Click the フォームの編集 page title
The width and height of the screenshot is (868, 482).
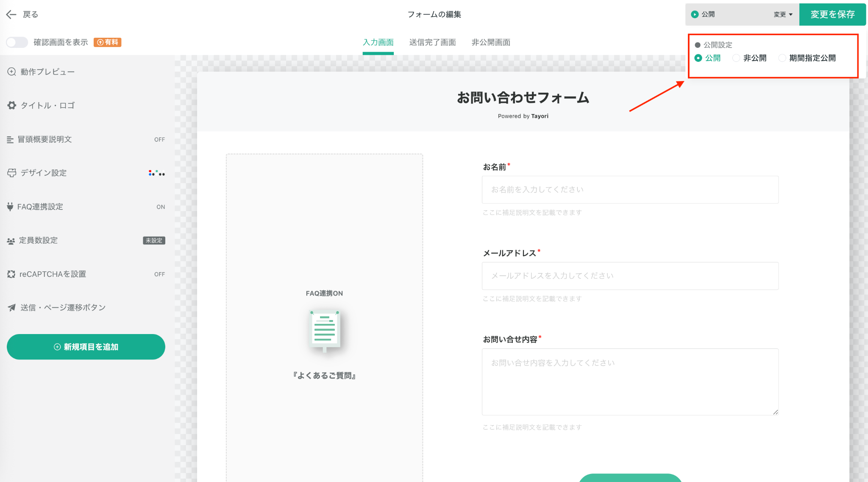click(x=434, y=14)
